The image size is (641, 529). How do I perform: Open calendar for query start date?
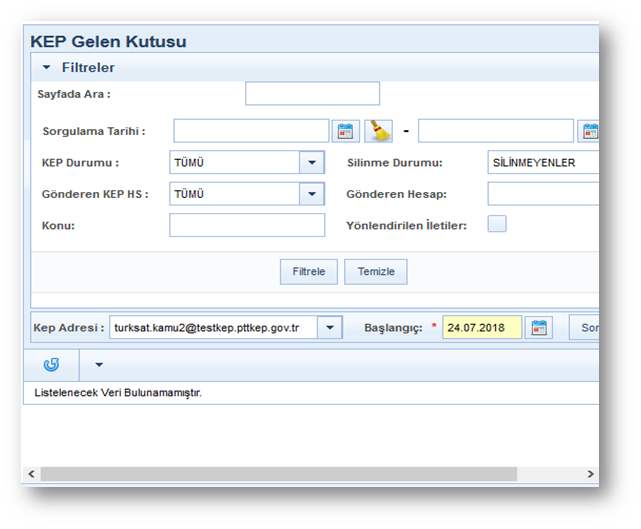pos(347,131)
